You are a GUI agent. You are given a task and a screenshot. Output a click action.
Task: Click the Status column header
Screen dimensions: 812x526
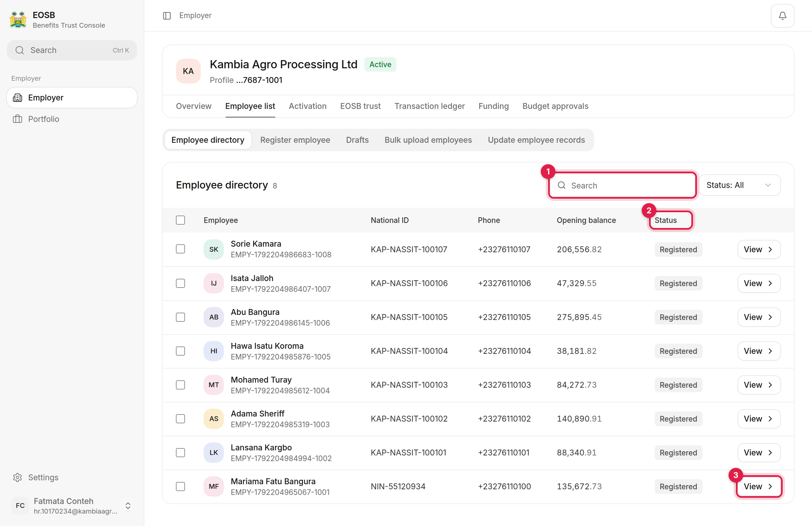666,220
